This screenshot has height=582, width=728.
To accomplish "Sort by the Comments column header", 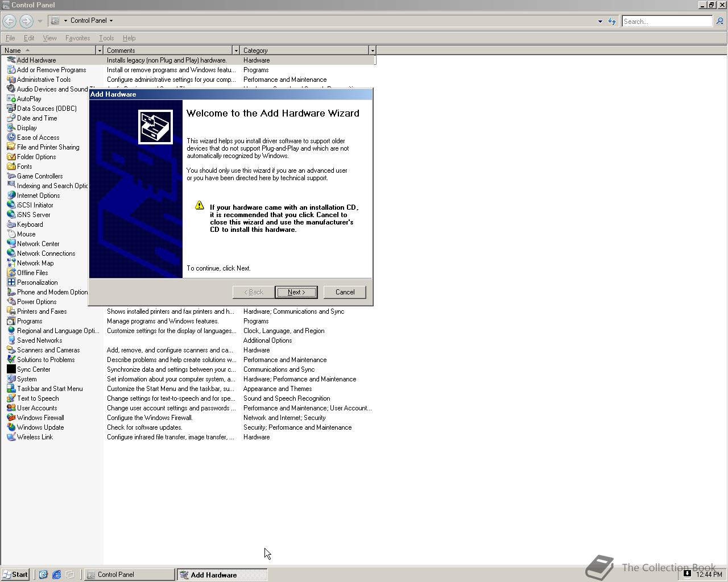I will [168, 51].
